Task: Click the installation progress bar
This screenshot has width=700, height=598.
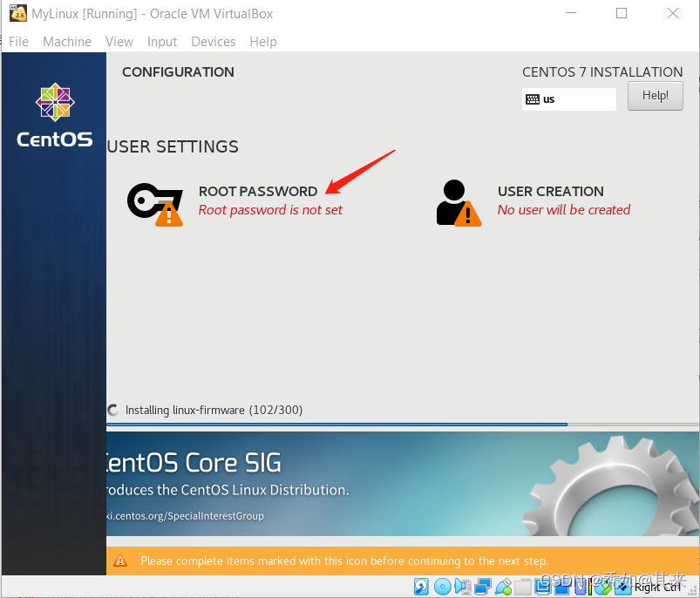Action: (403, 425)
